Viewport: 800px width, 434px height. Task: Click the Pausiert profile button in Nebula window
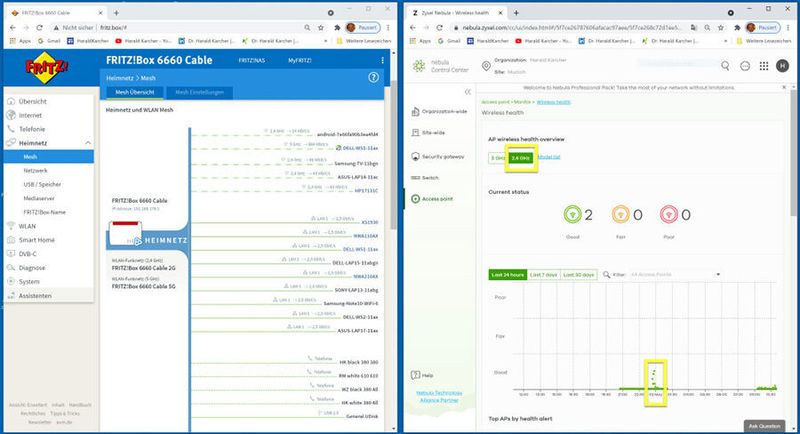point(762,28)
